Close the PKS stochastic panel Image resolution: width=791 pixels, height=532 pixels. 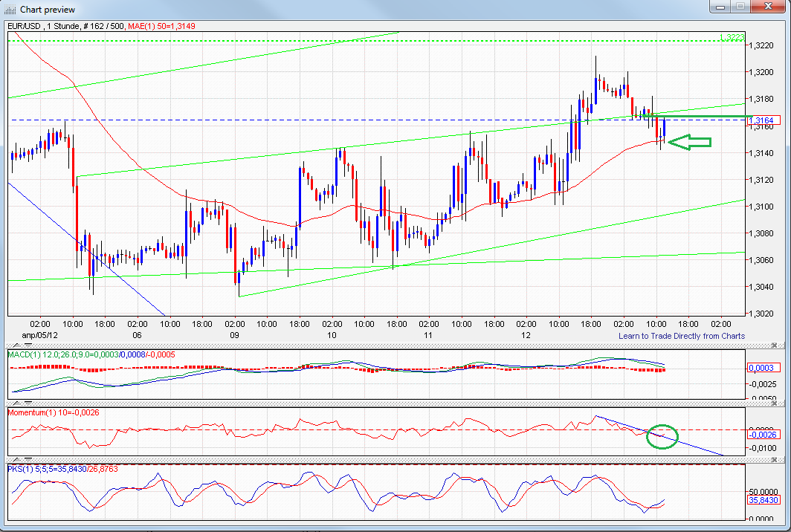pyautogui.click(x=775, y=460)
